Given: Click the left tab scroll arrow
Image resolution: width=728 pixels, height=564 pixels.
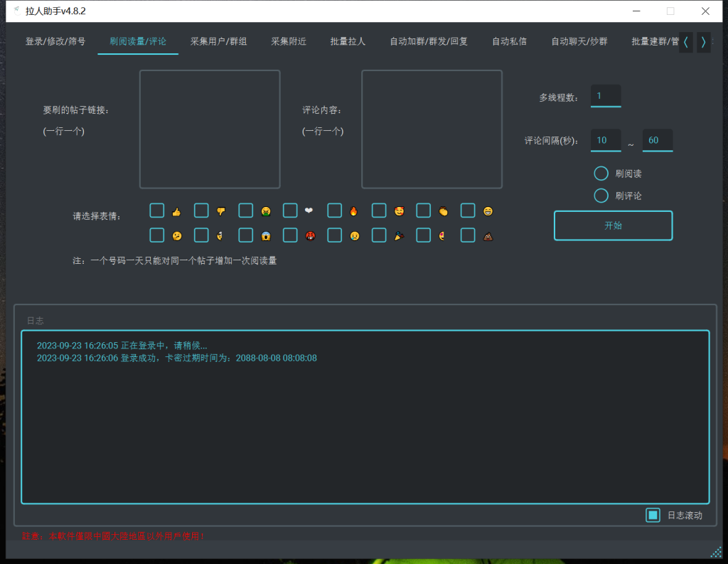Looking at the screenshot, I should [685, 42].
